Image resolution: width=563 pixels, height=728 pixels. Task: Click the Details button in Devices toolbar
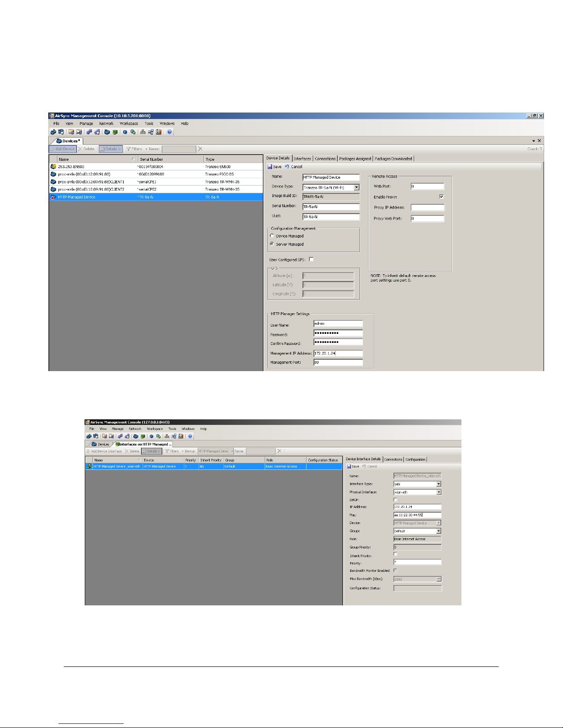(x=111, y=149)
